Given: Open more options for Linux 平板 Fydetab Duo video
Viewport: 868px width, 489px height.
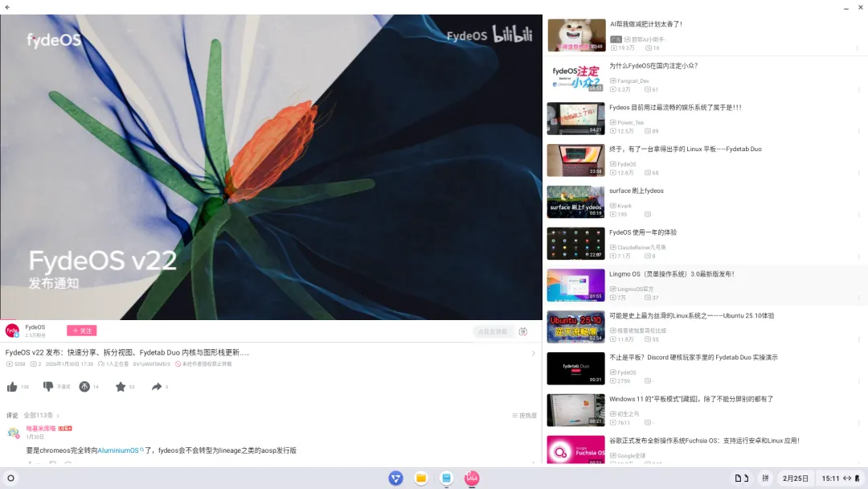Looking at the screenshot, I should tap(859, 173).
